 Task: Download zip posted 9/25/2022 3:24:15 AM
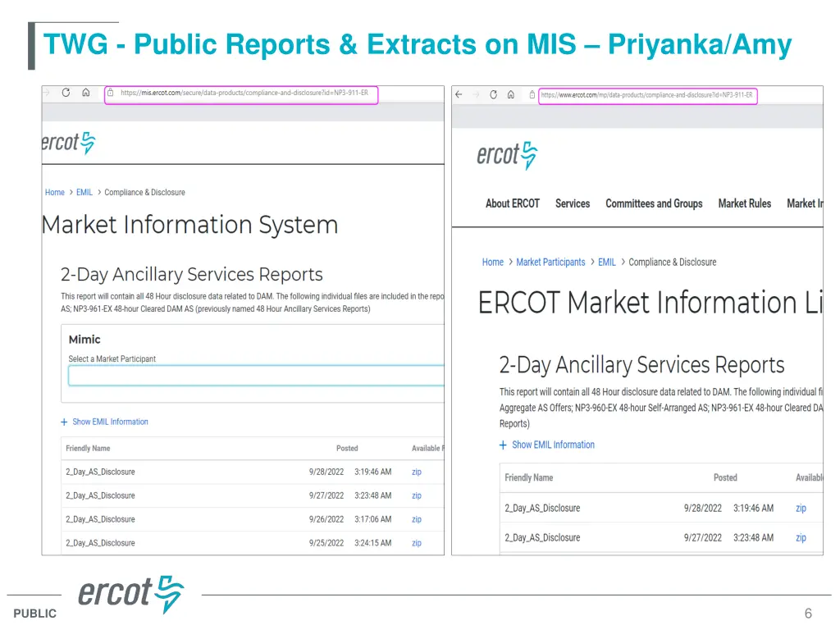(416, 543)
